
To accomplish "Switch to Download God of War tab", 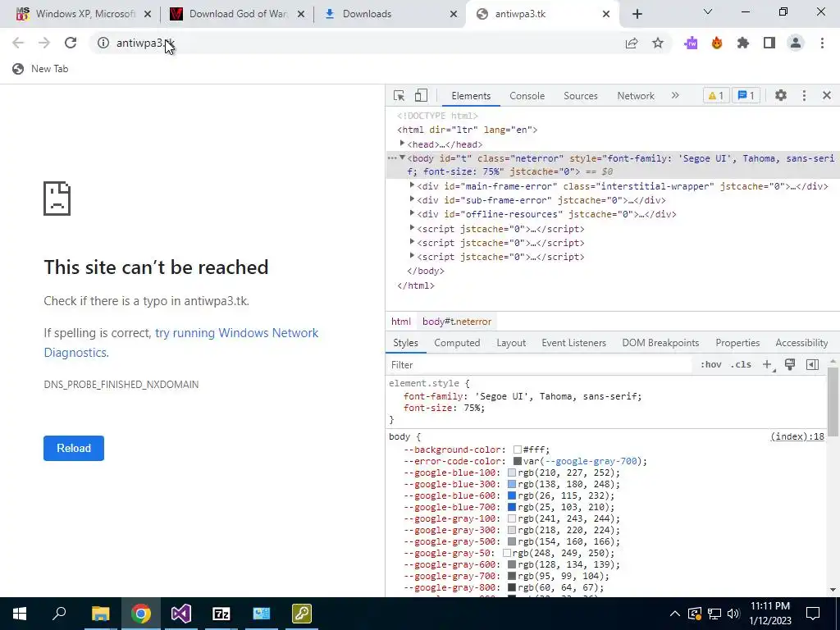I will pos(237,14).
